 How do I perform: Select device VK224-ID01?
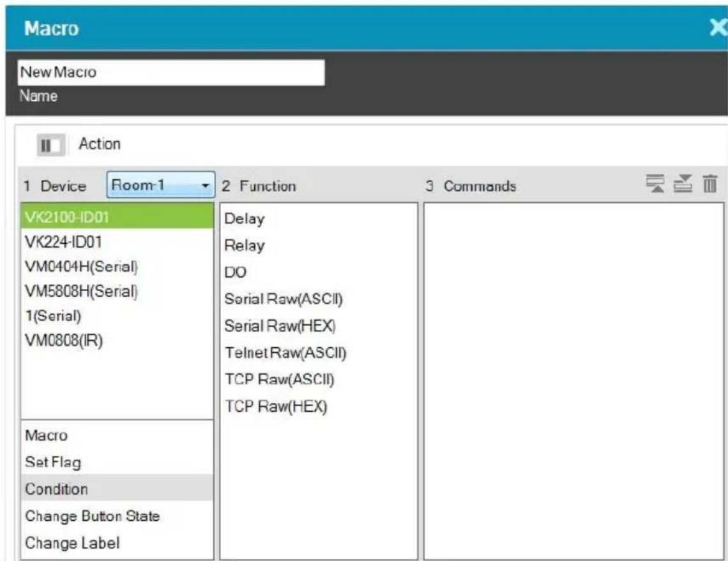click(117, 242)
